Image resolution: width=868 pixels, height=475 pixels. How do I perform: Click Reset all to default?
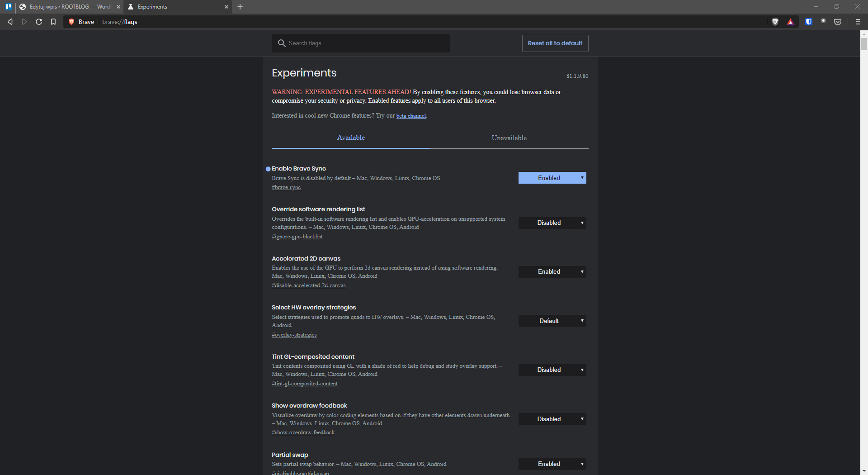[x=555, y=43]
